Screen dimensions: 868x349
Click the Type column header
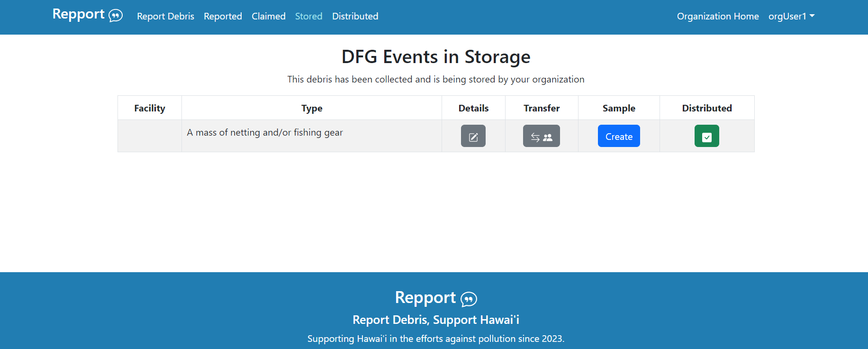pos(312,108)
